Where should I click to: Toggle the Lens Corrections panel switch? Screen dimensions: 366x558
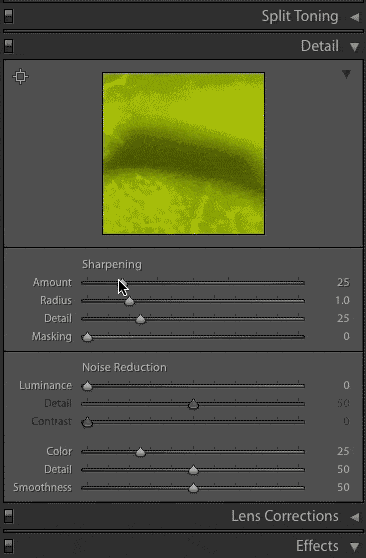[x=9, y=516]
